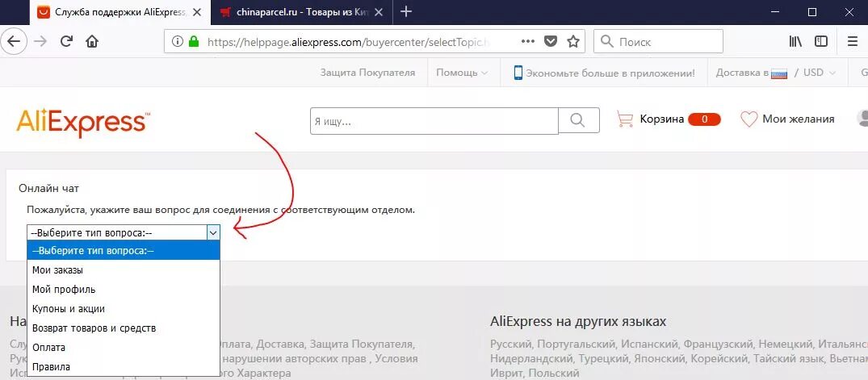Choose Возврат товаров и средств option
This screenshot has width=868, height=380.
pyautogui.click(x=124, y=328)
